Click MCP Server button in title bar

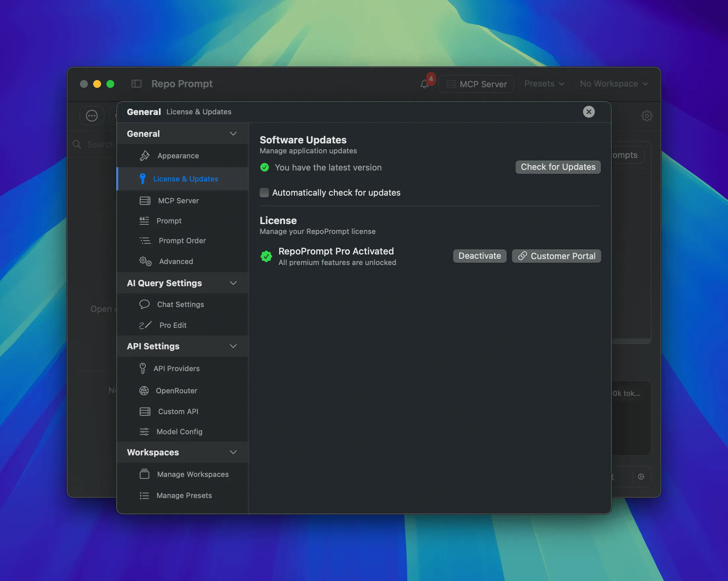[476, 84]
